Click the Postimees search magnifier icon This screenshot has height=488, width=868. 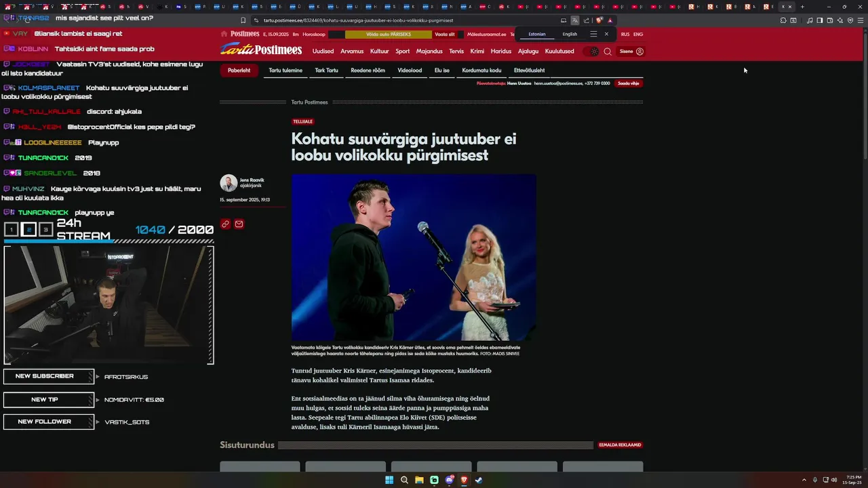point(608,52)
